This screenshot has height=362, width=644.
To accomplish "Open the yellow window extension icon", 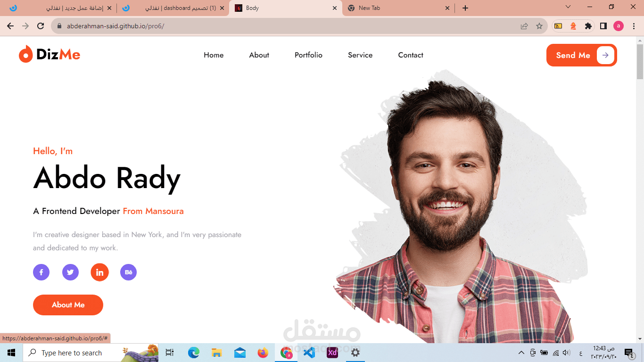I will click(x=558, y=26).
